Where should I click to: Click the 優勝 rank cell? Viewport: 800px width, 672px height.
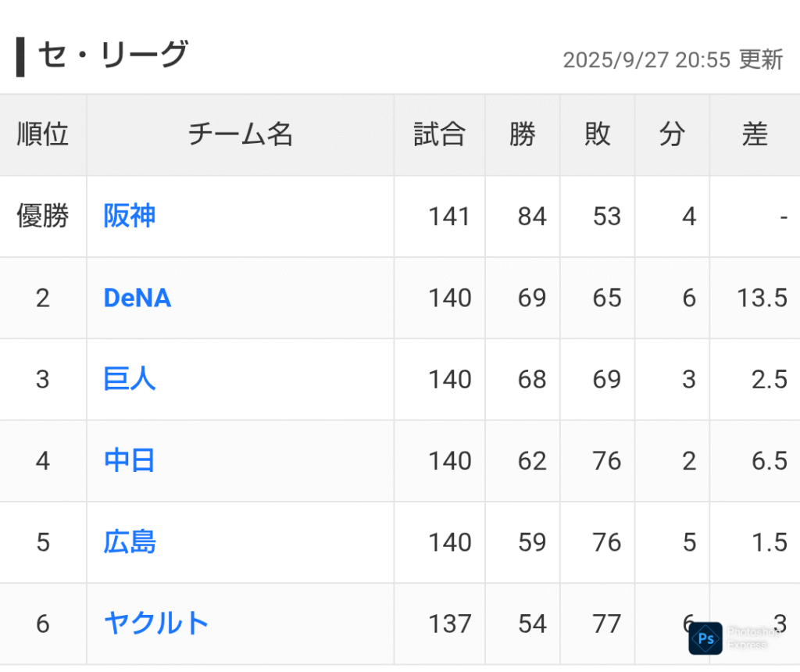pyautogui.click(x=43, y=216)
